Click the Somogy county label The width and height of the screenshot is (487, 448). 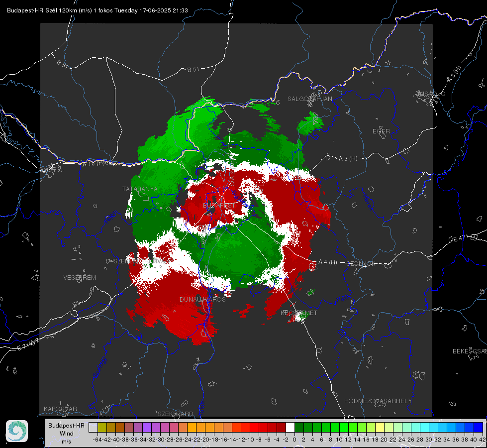click(99, 367)
